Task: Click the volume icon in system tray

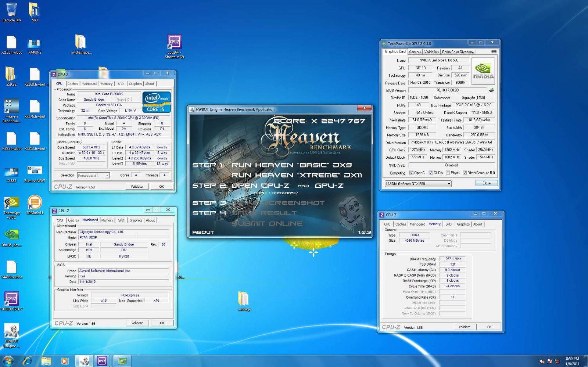Action: (x=542, y=361)
